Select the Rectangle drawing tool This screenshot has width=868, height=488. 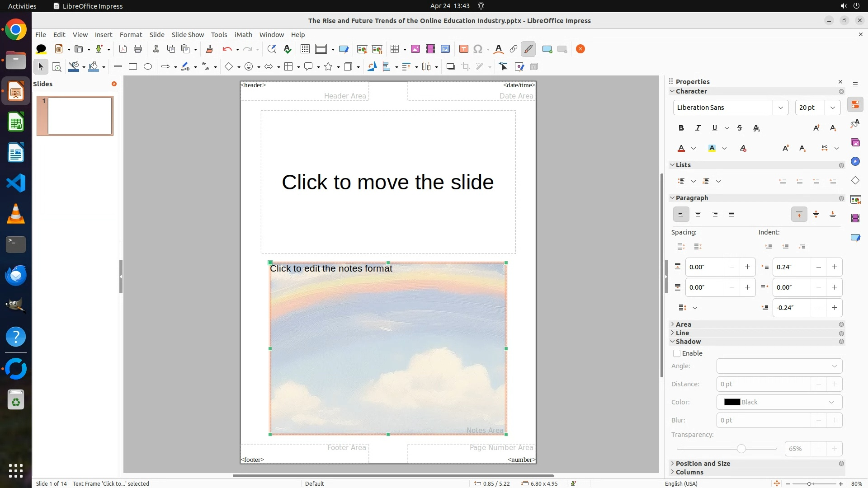(133, 67)
